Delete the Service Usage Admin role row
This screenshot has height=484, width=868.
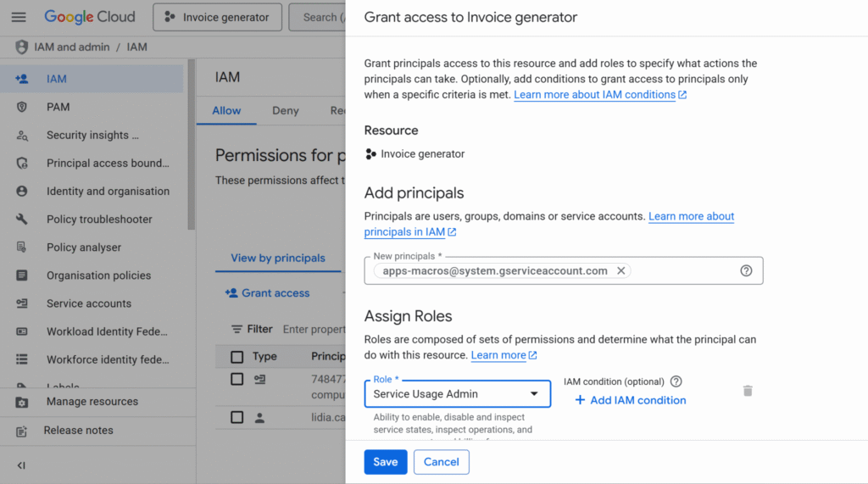748,391
